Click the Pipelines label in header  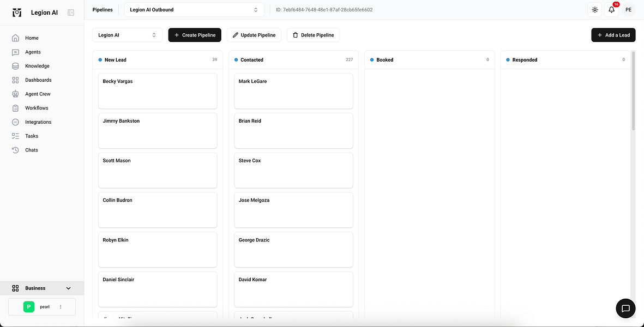(103, 10)
